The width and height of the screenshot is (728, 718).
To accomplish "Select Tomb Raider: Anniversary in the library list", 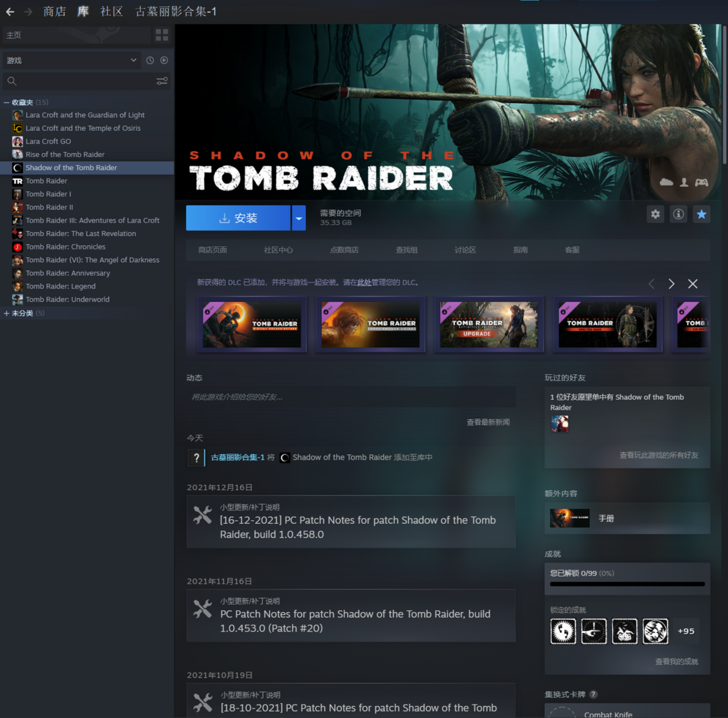I will (67, 273).
